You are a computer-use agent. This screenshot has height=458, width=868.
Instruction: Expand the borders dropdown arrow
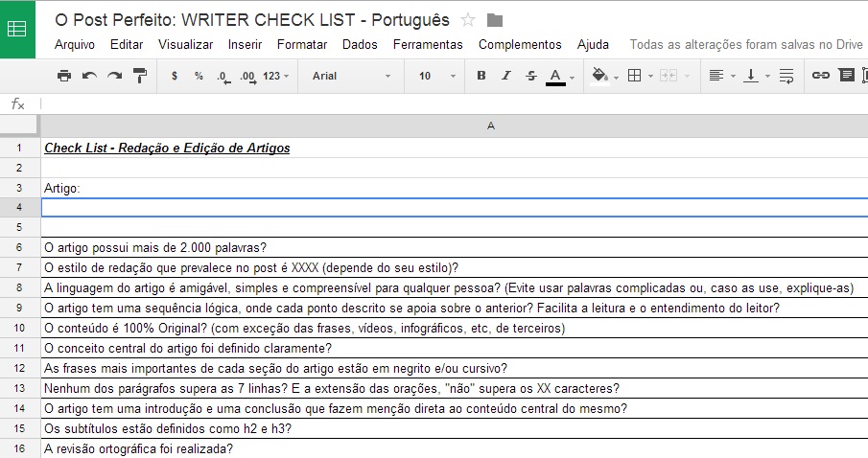click(650, 77)
